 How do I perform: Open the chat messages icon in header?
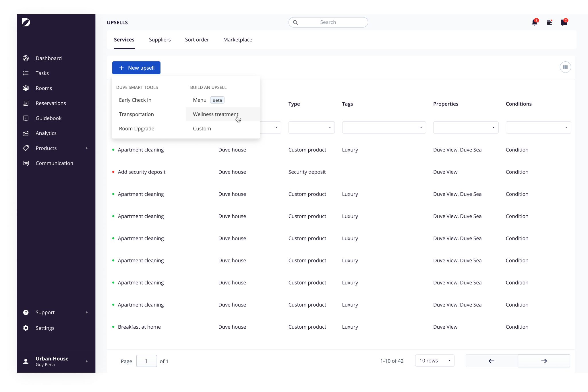tap(564, 22)
